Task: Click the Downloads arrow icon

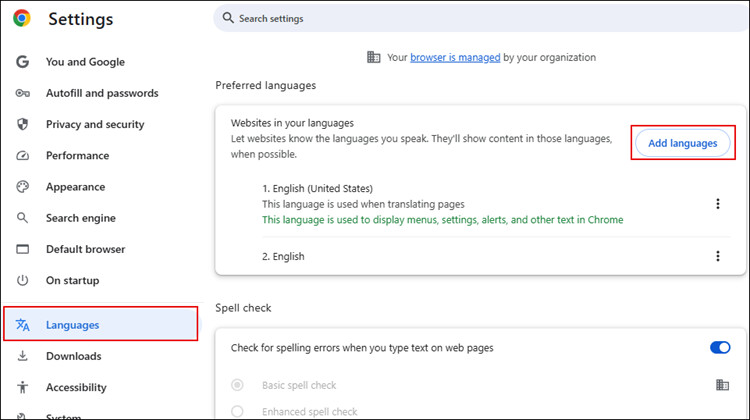Action: coord(23,356)
